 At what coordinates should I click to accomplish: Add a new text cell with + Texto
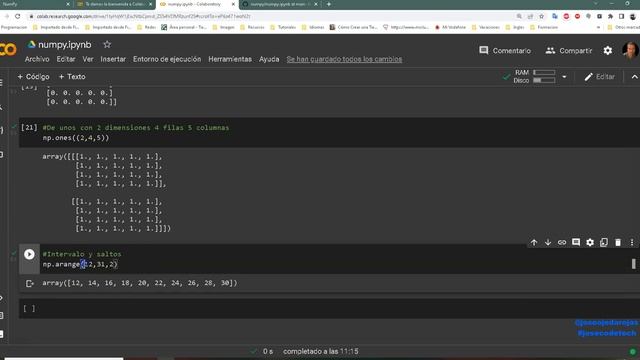point(72,77)
